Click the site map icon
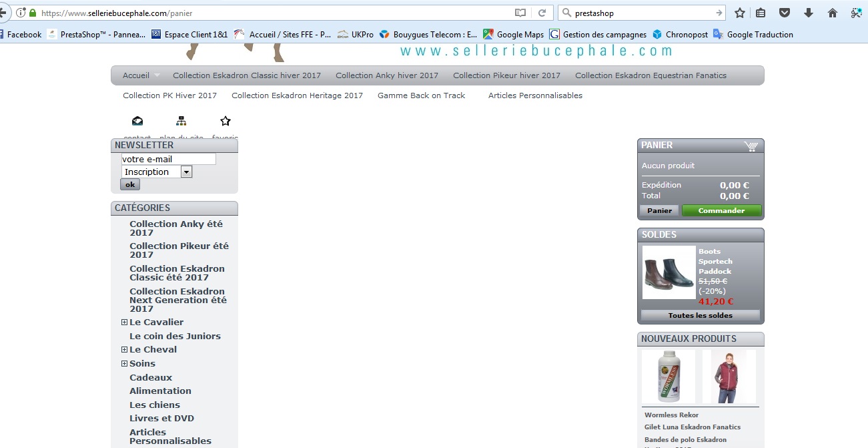Image resolution: width=868 pixels, height=448 pixels. click(x=181, y=121)
